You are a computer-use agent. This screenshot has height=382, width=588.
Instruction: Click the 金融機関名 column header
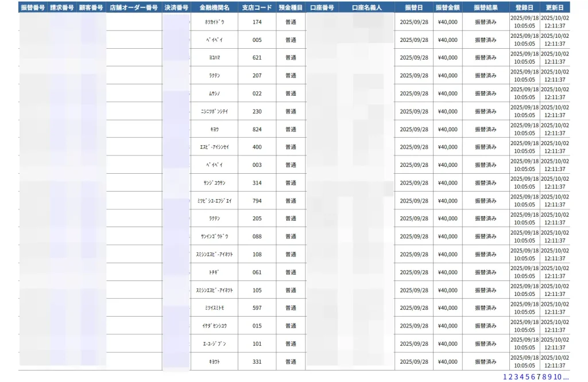click(214, 7)
